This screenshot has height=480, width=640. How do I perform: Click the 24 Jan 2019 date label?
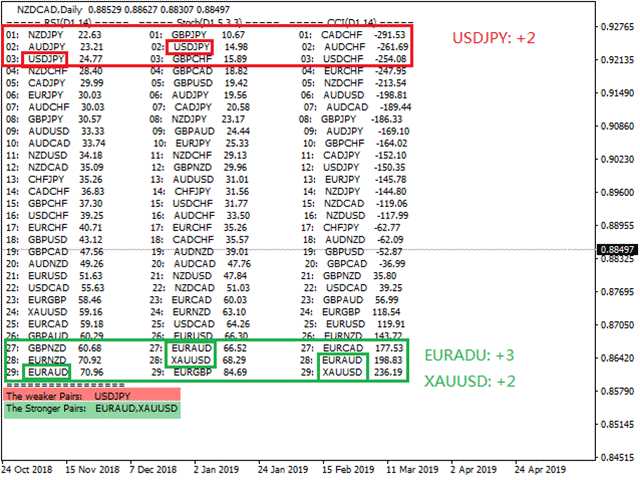pyautogui.click(x=283, y=470)
